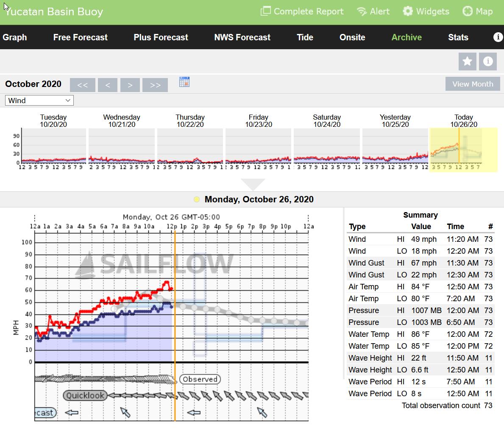Viewport: 504px width, 431px height.
Task: Go to previous day with < button
Action: 108,85
